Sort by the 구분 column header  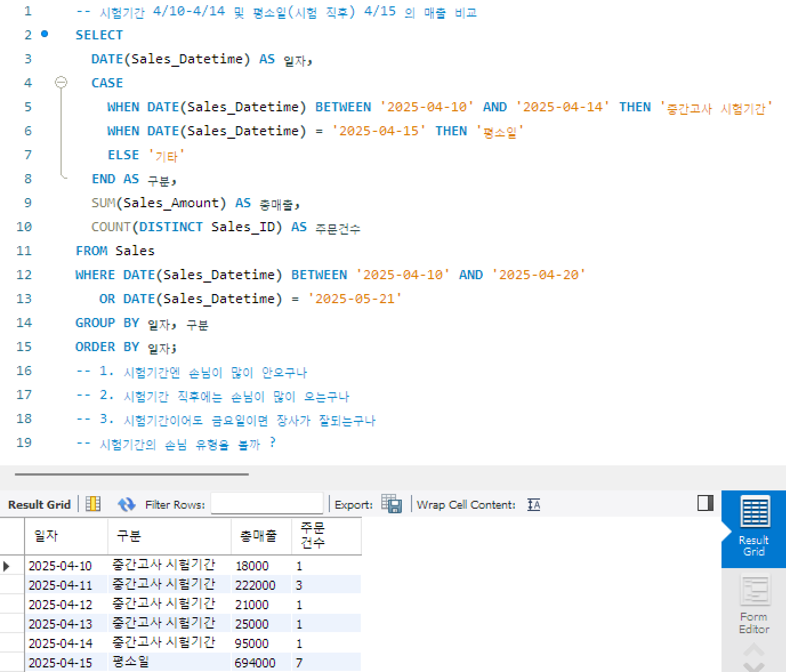pyautogui.click(x=170, y=536)
